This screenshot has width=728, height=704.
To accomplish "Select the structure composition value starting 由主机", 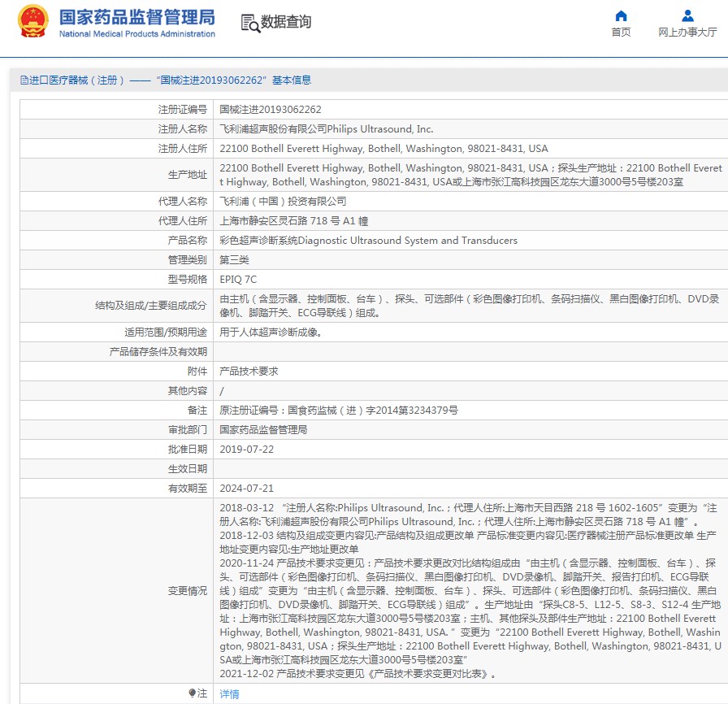I will [x=470, y=306].
